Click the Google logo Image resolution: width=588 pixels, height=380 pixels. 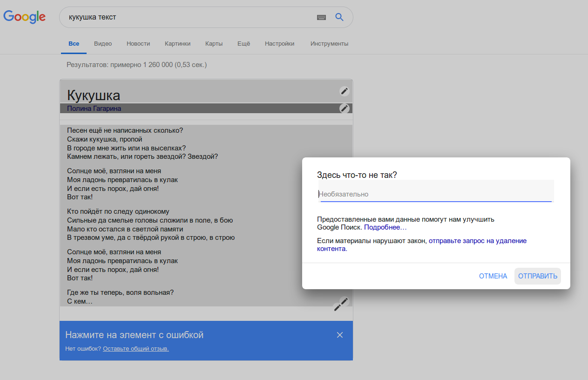(24, 17)
